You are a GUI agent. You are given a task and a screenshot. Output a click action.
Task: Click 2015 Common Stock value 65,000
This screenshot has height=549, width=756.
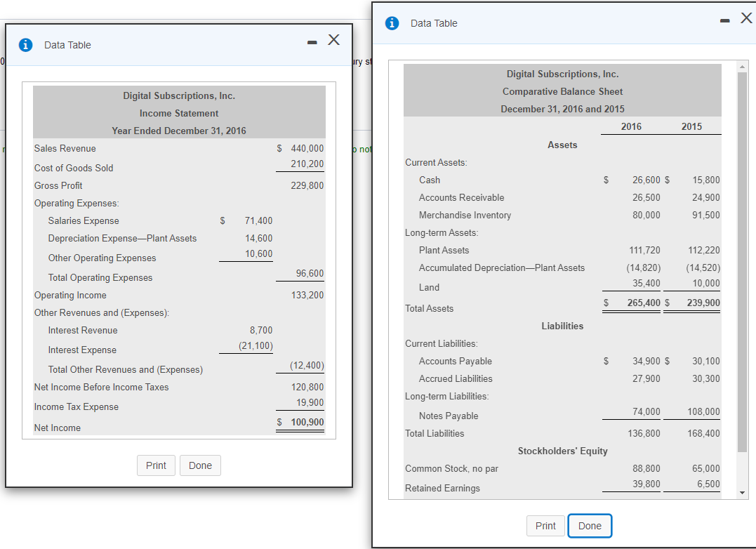[706, 468]
